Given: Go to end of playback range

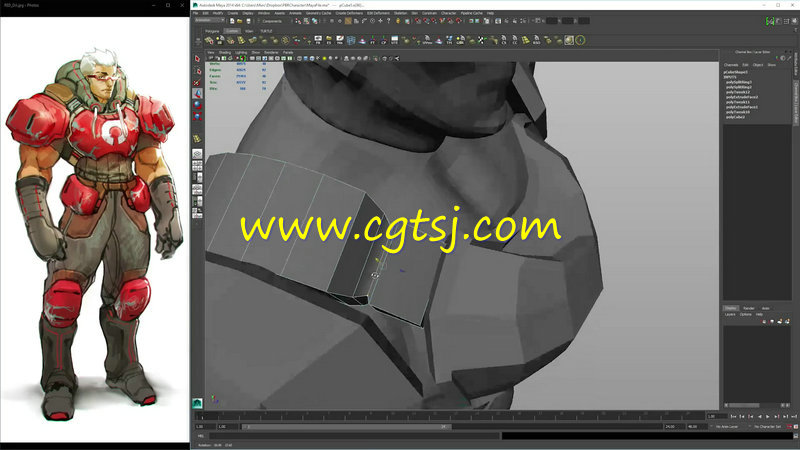Looking at the screenshot, I should pos(794,417).
